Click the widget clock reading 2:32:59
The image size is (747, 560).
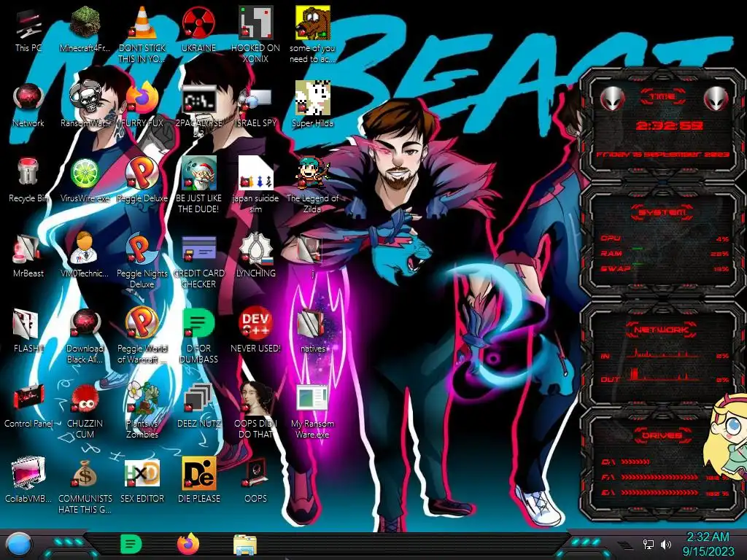click(668, 125)
